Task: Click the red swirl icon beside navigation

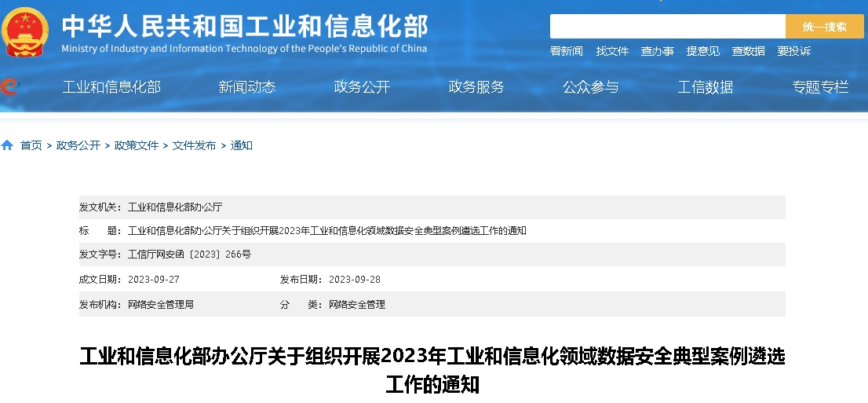Action: pos(9,86)
